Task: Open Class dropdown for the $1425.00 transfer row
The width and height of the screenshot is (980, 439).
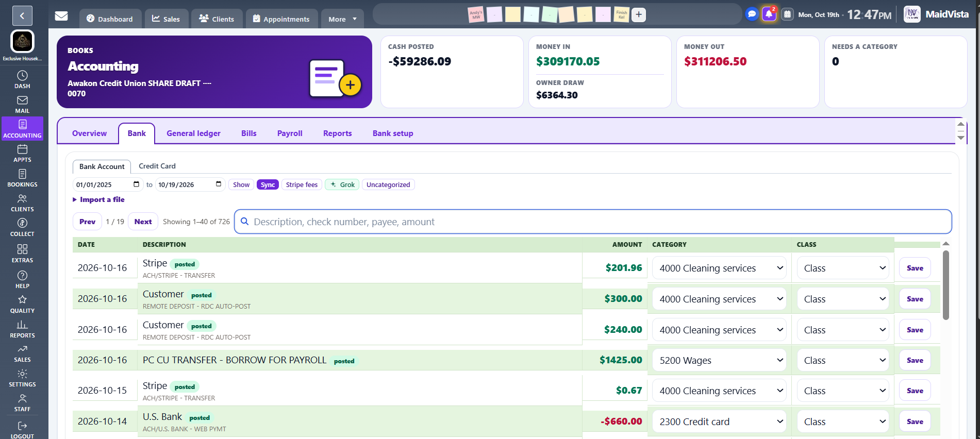Action: coord(843,360)
